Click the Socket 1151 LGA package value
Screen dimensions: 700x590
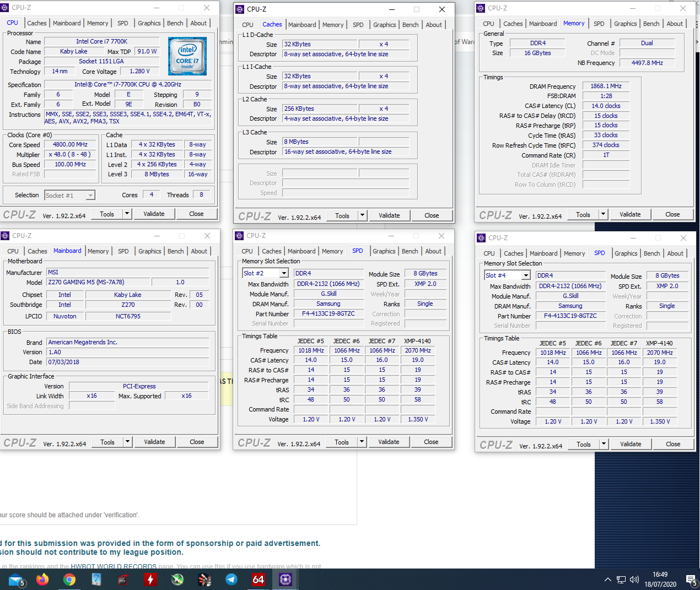[101, 61]
